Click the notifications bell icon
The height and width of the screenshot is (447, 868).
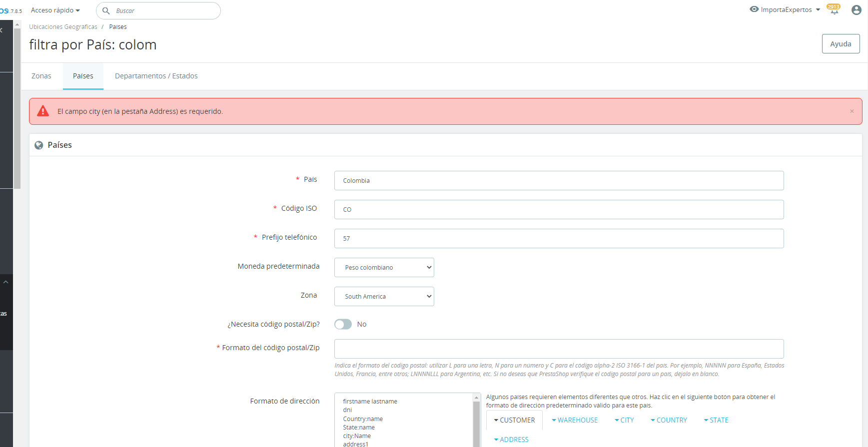click(x=834, y=11)
